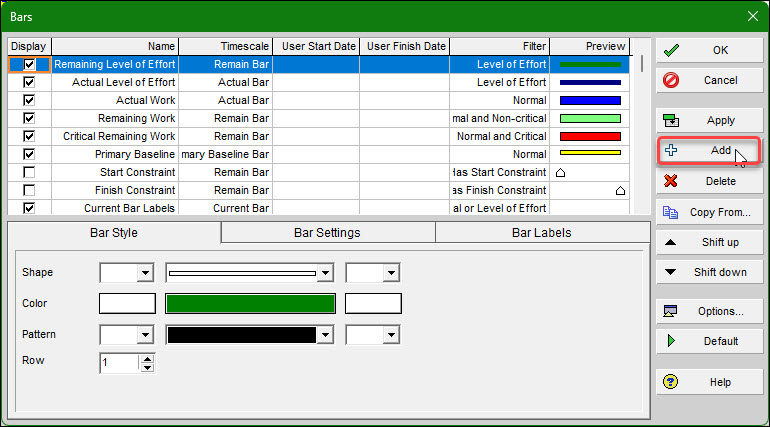This screenshot has height=427, width=770.
Task: Click the Shift up arrow icon
Action: click(670, 242)
